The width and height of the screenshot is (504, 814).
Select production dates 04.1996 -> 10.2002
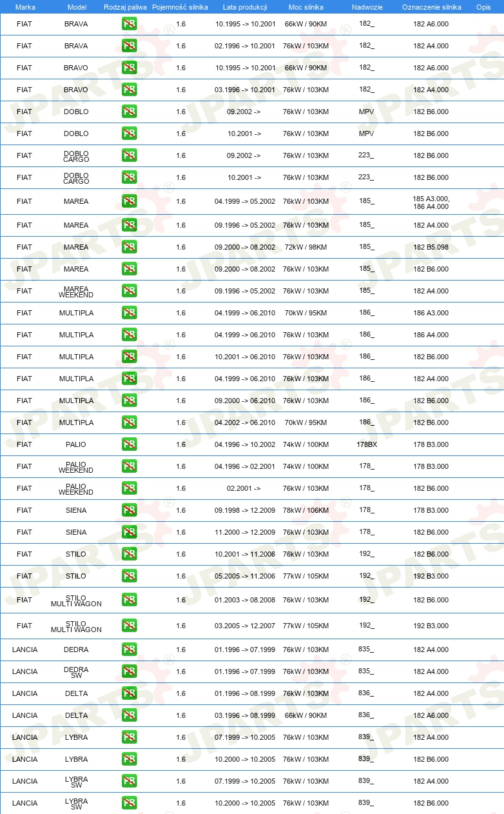pos(245,444)
